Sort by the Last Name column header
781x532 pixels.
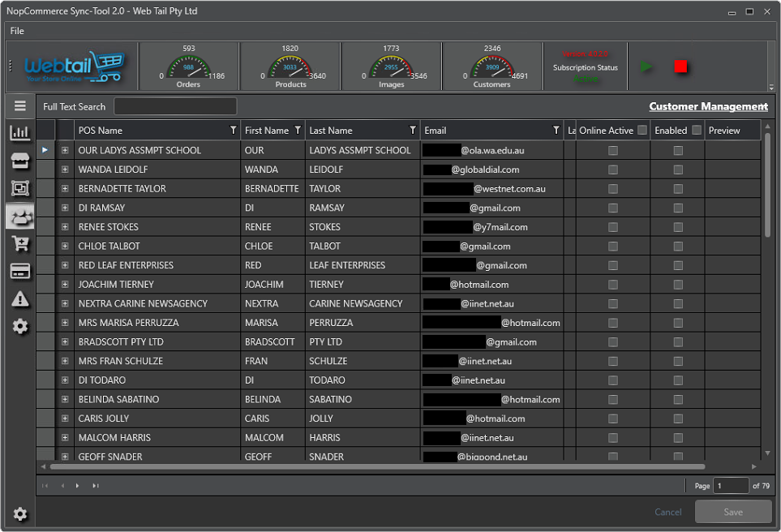tap(331, 131)
